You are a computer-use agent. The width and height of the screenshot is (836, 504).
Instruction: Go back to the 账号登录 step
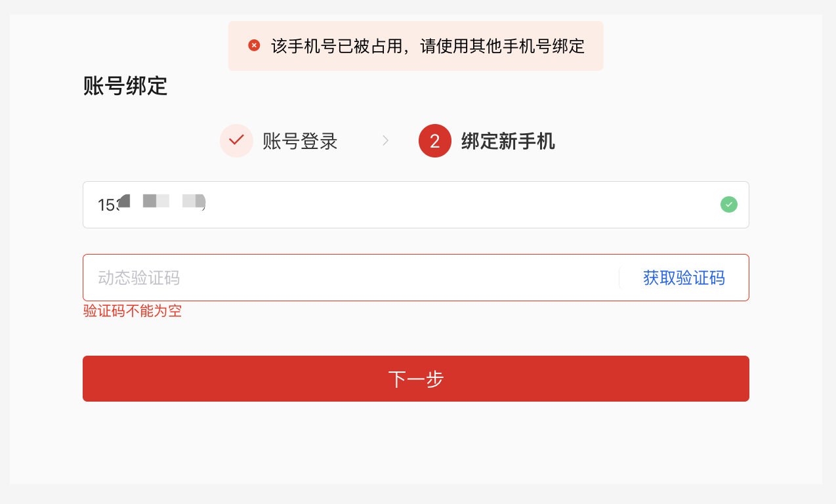click(x=300, y=141)
